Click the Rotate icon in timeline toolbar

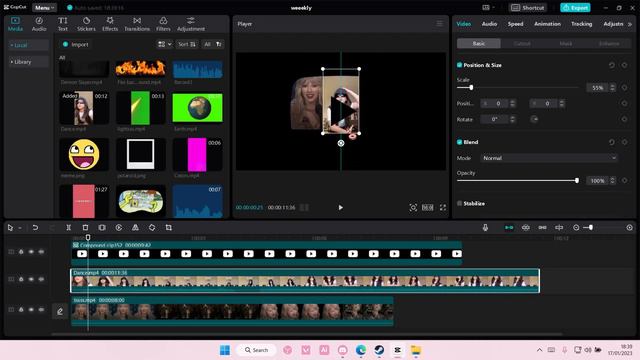[x=152, y=227]
